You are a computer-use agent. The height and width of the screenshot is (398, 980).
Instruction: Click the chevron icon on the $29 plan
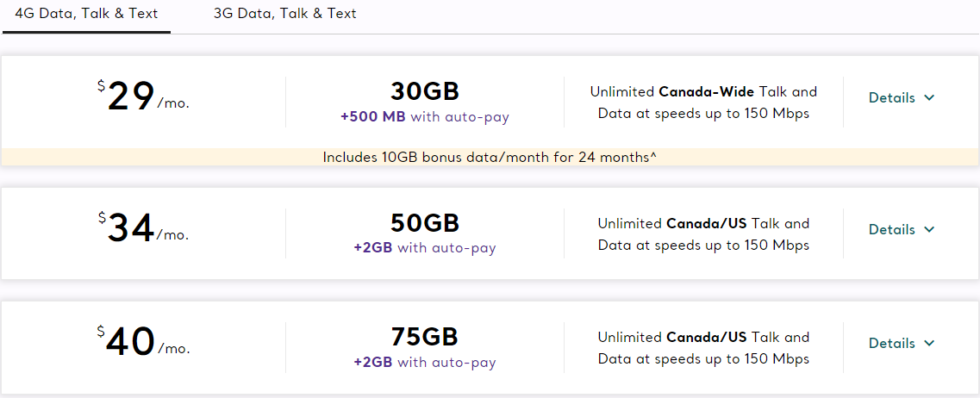point(928,98)
